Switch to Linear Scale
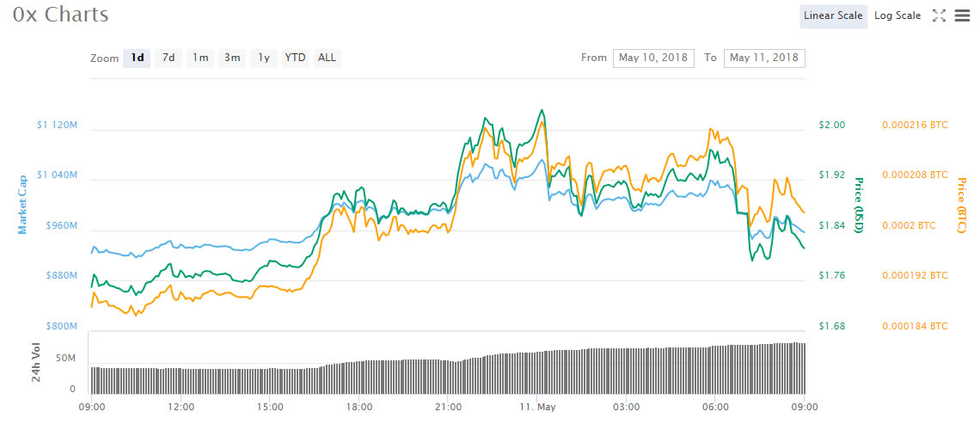This screenshot has height=430, width=980. tap(833, 15)
